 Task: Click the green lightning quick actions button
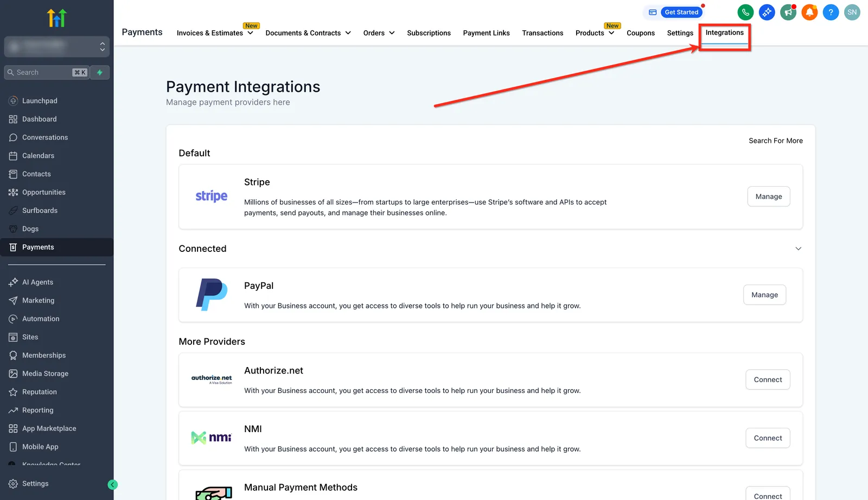pyautogui.click(x=100, y=73)
